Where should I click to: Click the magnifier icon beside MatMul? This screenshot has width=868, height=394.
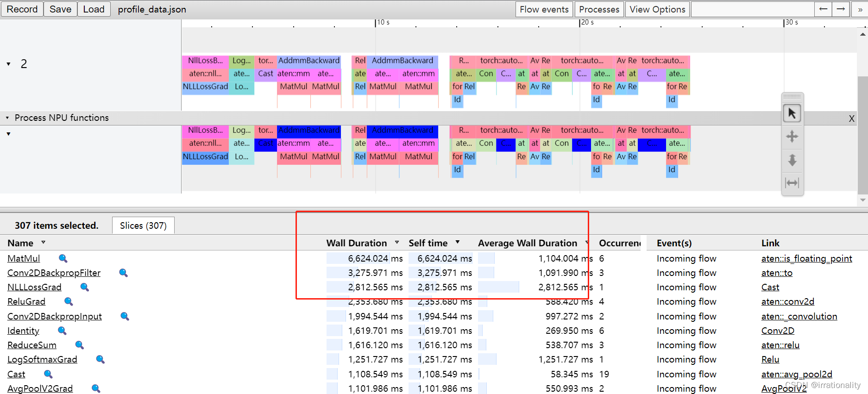coord(63,258)
